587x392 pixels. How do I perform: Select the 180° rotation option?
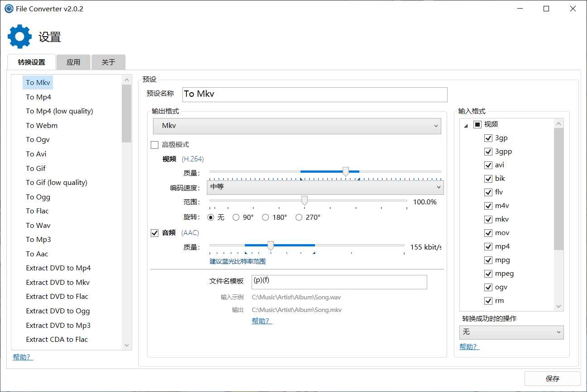[266, 217]
